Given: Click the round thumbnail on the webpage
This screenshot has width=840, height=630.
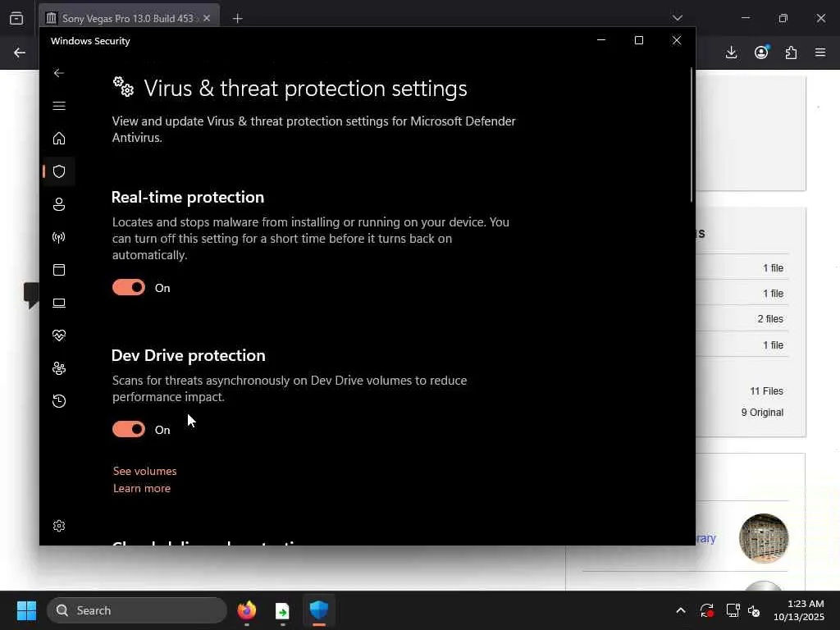Looking at the screenshot, I should click(764, 539).
